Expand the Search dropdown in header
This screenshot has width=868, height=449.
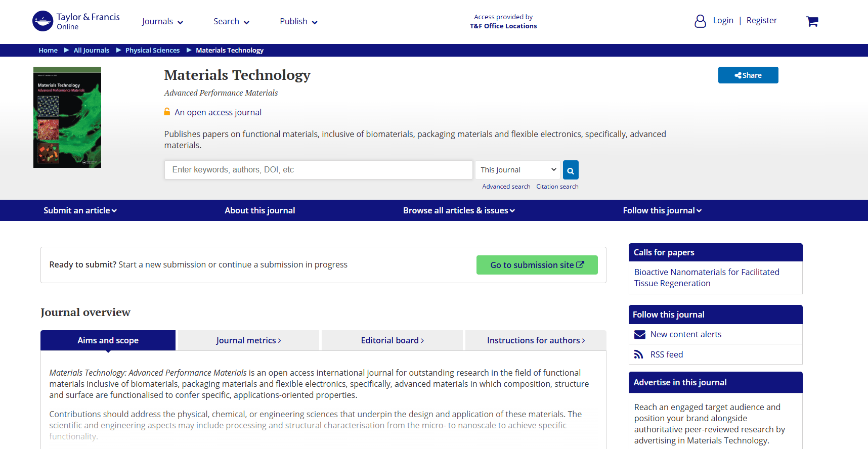tap(231, 21)
